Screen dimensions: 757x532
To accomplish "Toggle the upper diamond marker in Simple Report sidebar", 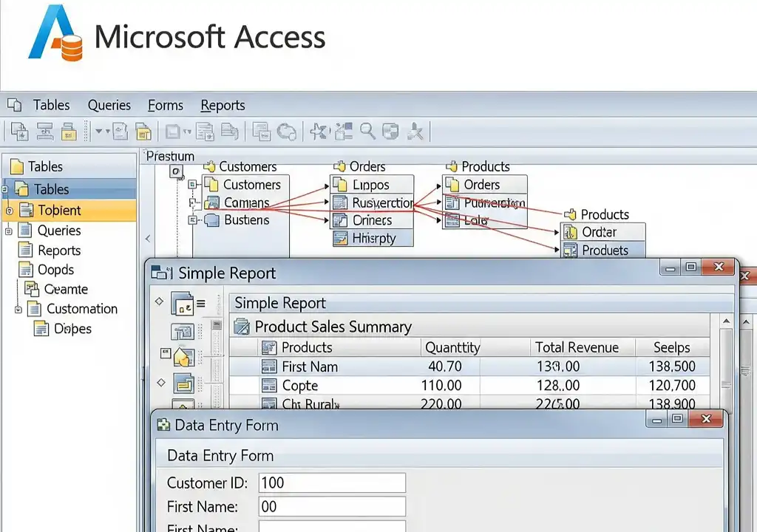I will 160,301.
